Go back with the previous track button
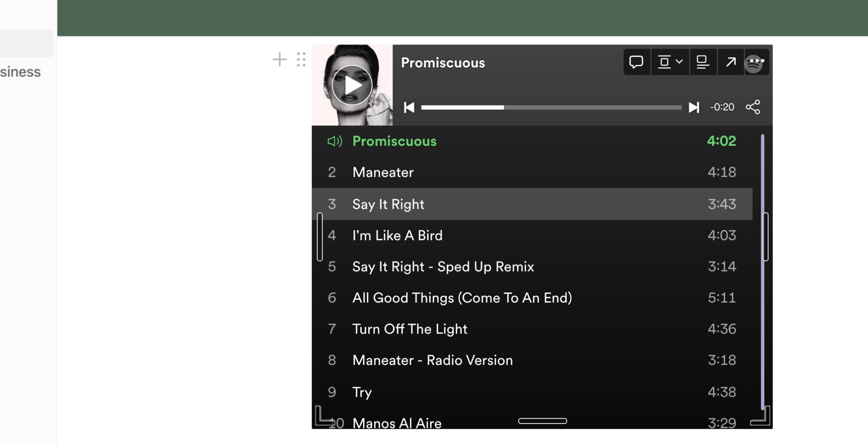Screen dimensions: 868x445 point(408,107)
